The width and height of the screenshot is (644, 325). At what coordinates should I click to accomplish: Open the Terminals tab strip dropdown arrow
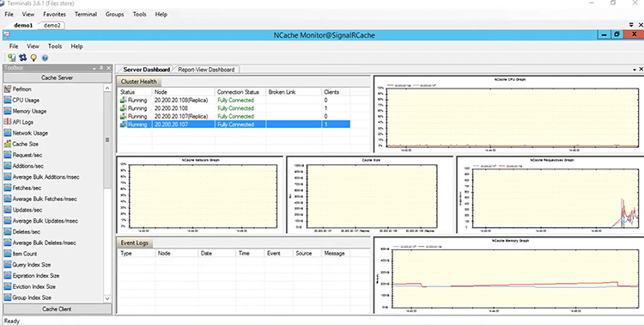[x=632, y=25]
